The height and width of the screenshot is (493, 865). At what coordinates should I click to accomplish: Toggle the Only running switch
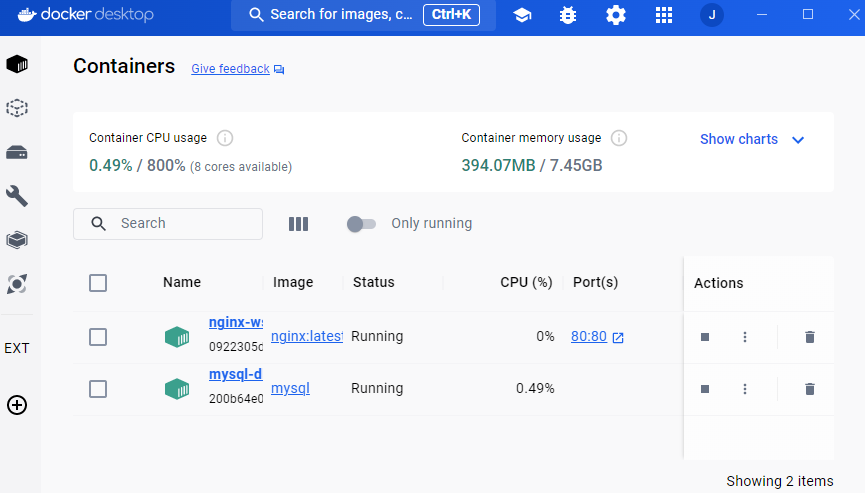361,224
